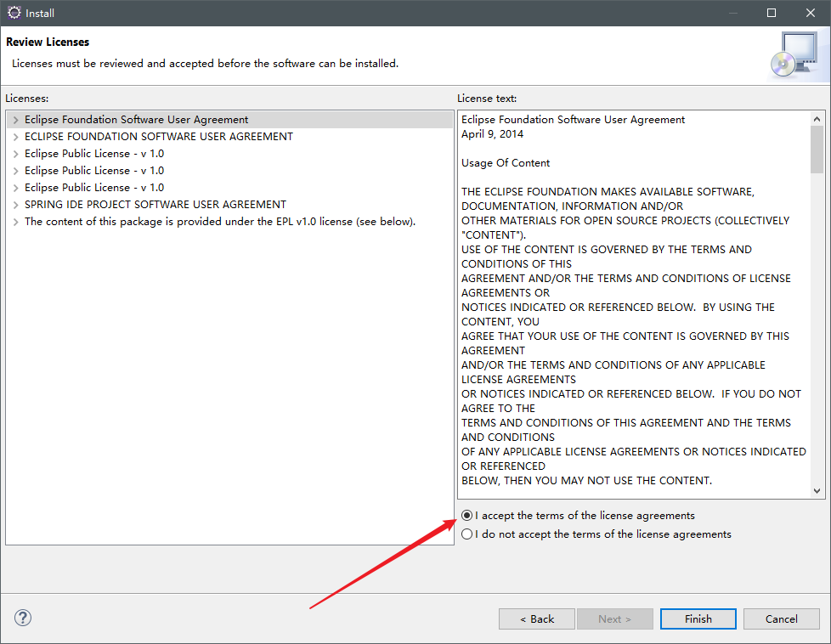Click the license text scrollbar thumb
Viewport: 831px width, 644px height.
(x=817, y=150)
